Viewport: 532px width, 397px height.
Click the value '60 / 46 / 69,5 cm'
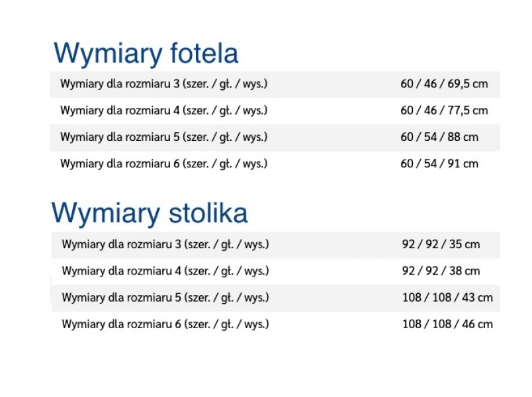pos(444,84)
